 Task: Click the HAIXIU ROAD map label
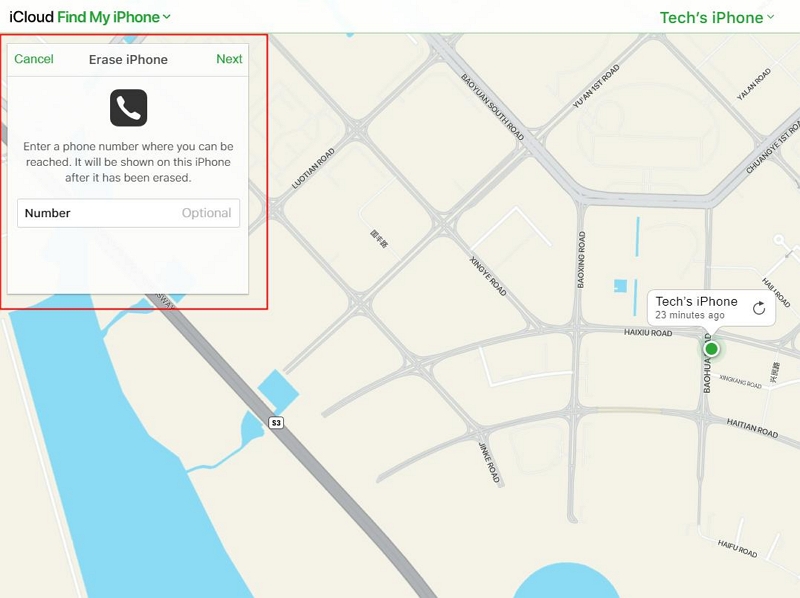coord(648,333)
